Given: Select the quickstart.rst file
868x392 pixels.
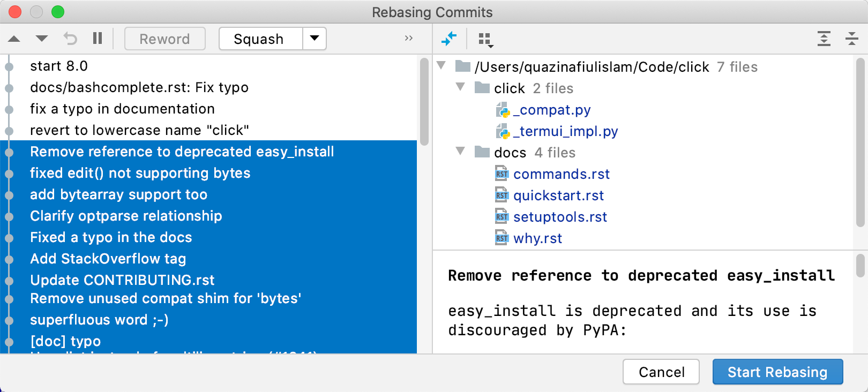Looking at the screenshot, I should (558, 195).
